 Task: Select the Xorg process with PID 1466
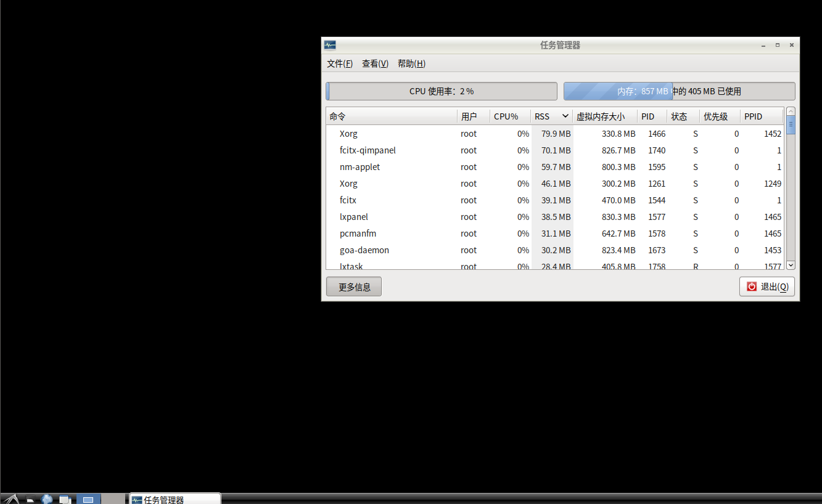pyautogui.click(x=555, y=134)
